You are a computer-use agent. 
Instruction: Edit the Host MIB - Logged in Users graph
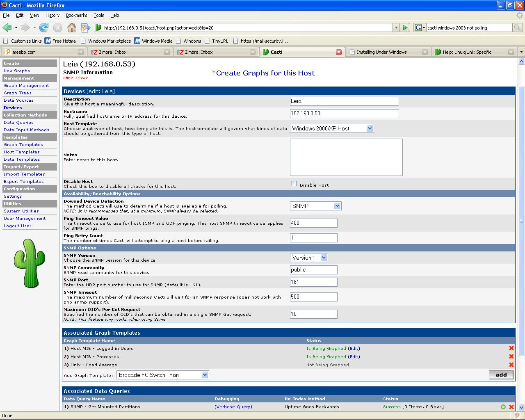pos(354,349)
